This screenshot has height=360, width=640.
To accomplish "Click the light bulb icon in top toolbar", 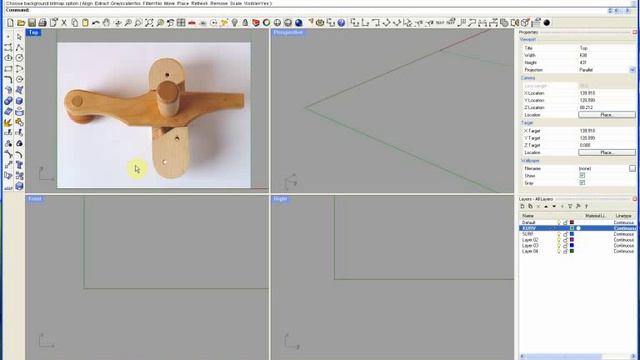I will [234, 23].
